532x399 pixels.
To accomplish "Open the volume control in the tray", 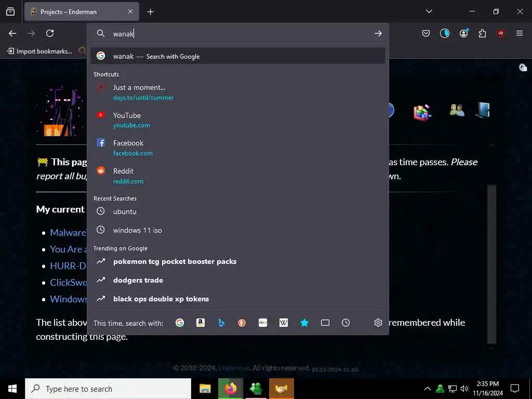I will (x=464, y=389).
